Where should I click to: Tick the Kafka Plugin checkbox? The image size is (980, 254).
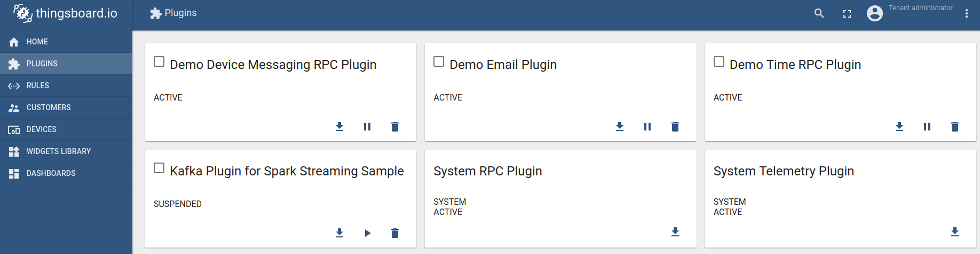(x=159, y=168)
